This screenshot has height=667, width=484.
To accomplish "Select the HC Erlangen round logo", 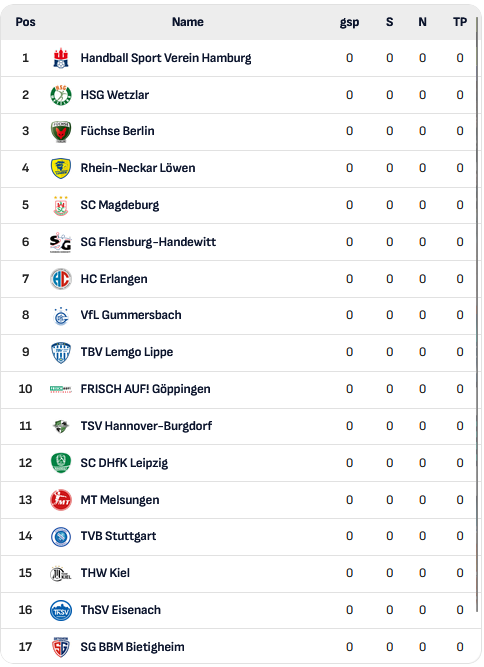I will (x=61, y=279).
